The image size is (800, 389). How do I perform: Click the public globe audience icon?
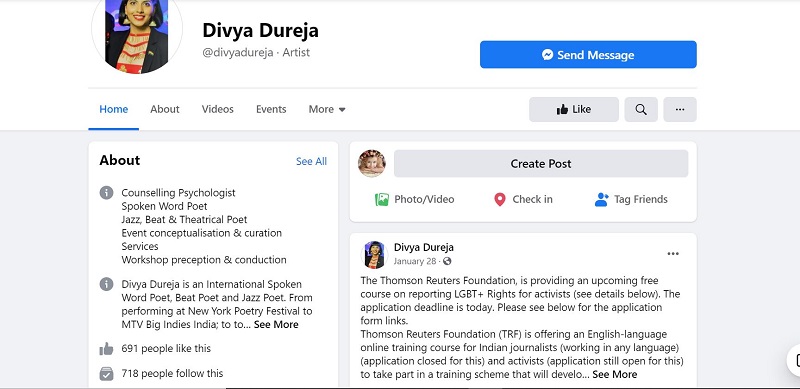click(x=447, y=261)
